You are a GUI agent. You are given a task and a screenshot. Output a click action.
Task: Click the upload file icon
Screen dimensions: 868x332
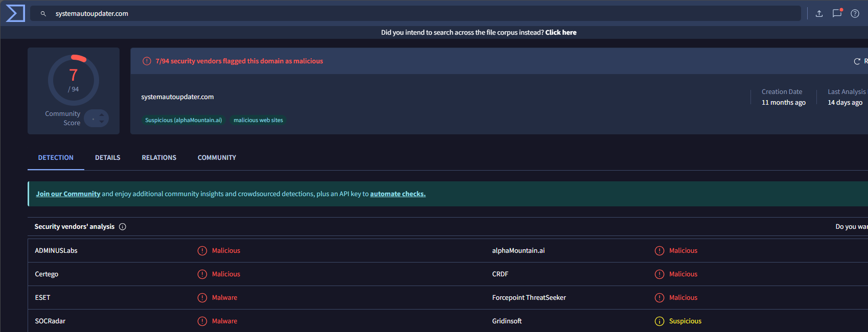[819, 14]
